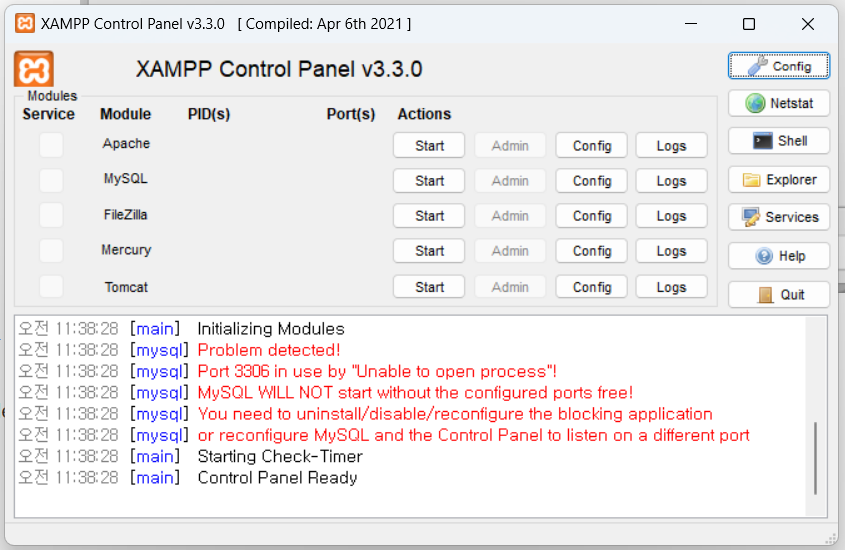The image size is (845, 550).
Task: Toggle the Apache service checkbox
Action: coord(51,145)
